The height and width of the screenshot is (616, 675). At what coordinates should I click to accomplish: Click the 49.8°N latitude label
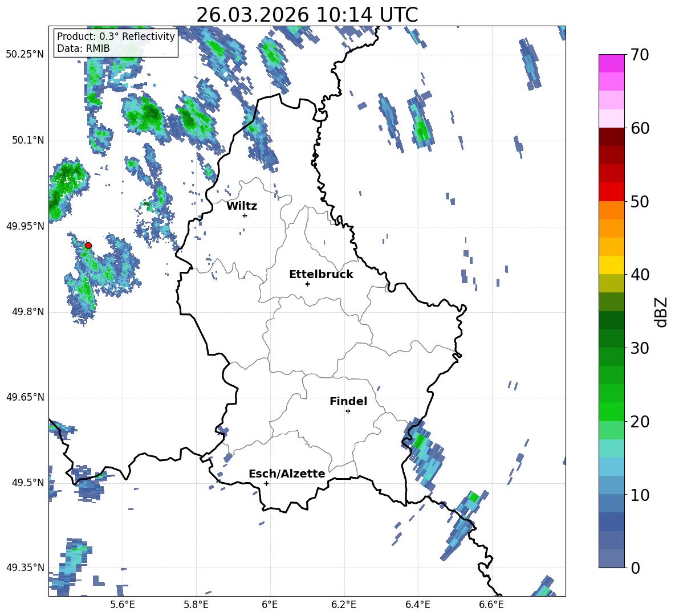tap(28, 312)
